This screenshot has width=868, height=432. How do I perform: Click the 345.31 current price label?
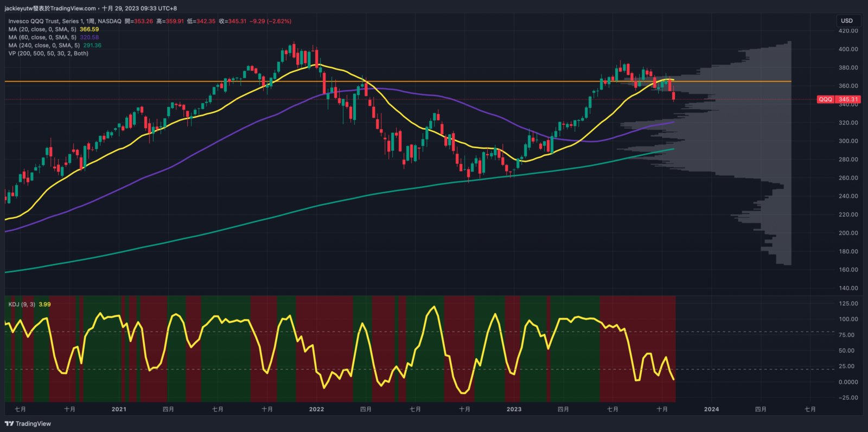point(848,99)
